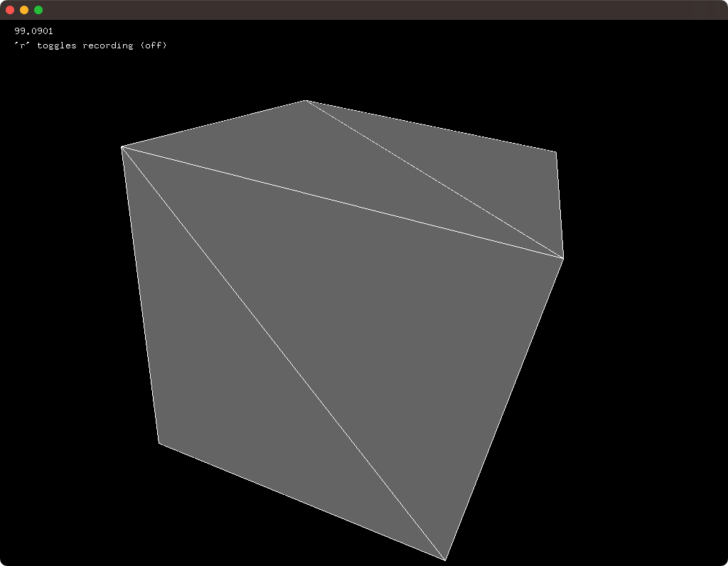This screenshot has height=566, width=728.
Task: Click the edge from topmost to rightmost vertex
Action: click(x=434, y=179)
